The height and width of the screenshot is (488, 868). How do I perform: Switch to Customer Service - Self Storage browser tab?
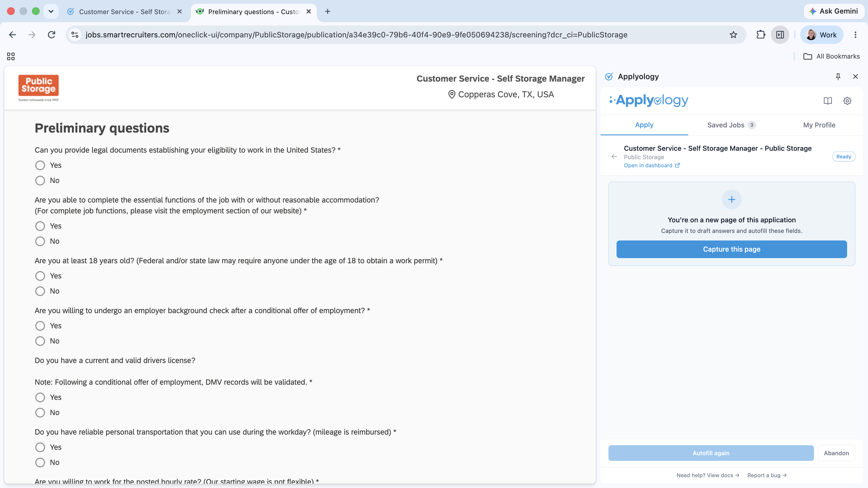124,11
